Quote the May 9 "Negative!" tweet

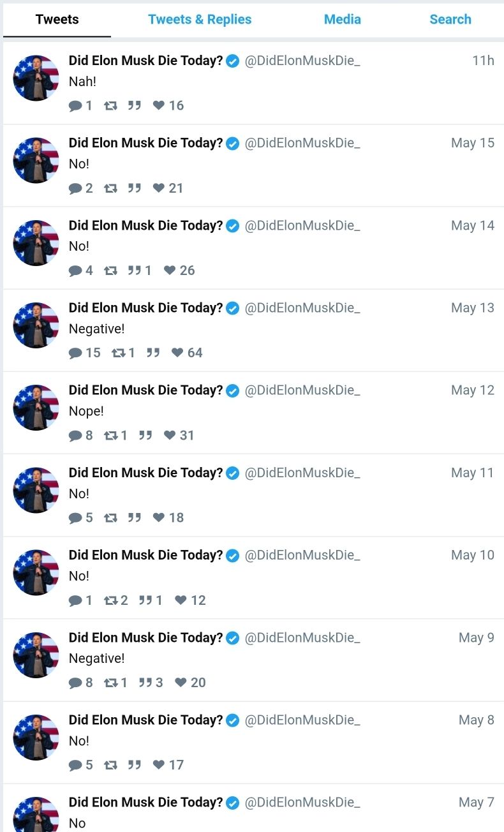click(x=146, y=683)
